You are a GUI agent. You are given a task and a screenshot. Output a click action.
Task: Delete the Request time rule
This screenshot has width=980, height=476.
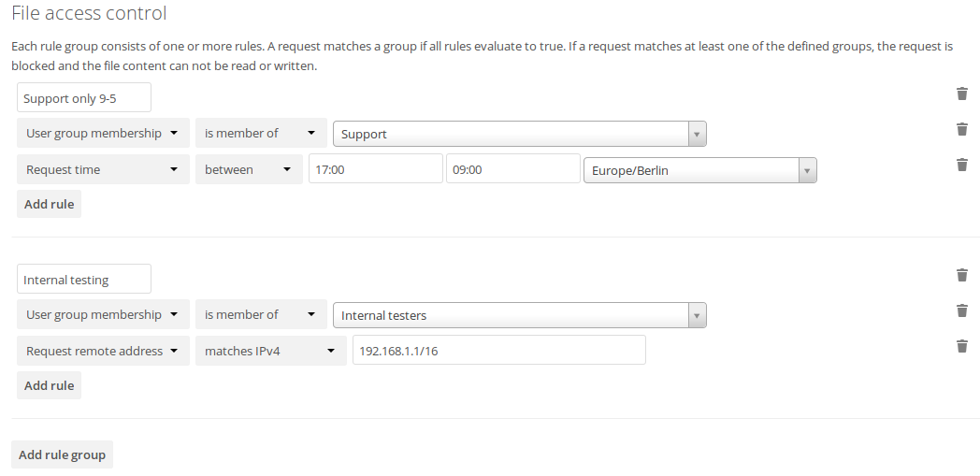[x=961, y=165]
